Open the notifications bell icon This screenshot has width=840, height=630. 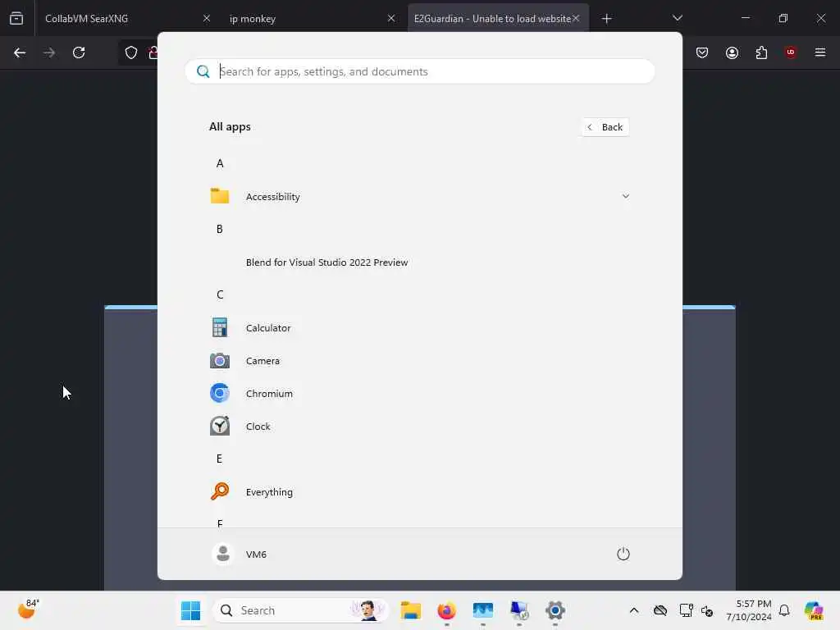(784, 610)
